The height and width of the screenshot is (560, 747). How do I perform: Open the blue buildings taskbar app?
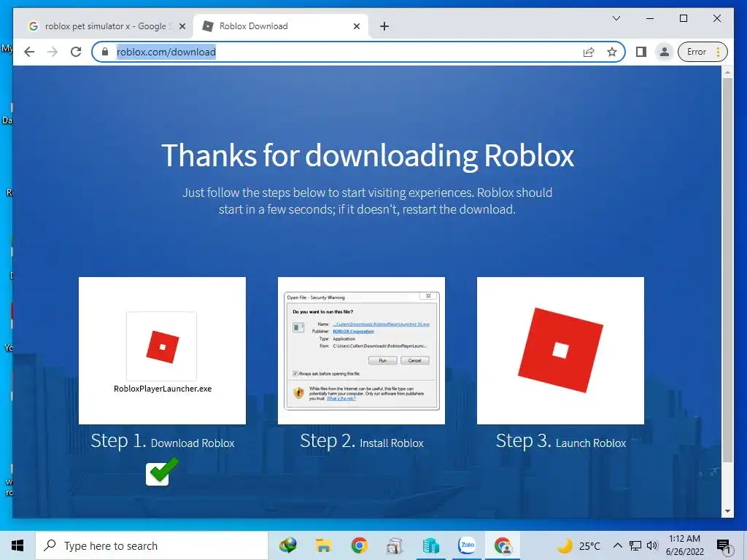(430, 545)
